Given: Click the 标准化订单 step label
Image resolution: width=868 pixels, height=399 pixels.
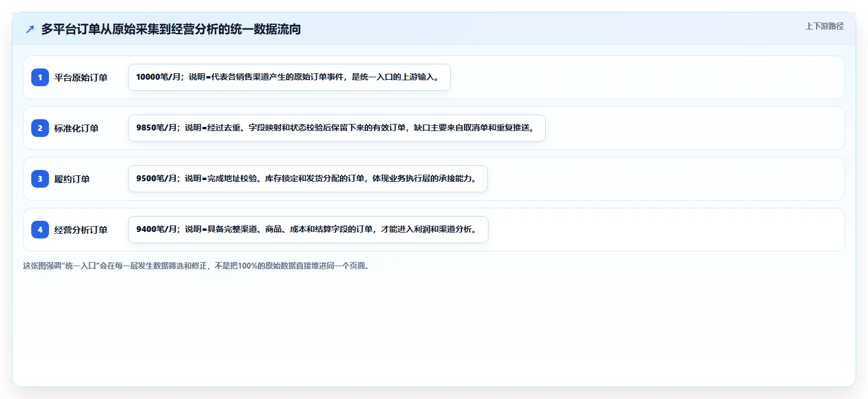Looking at the screenshot, I should click(x=76, y=128).
